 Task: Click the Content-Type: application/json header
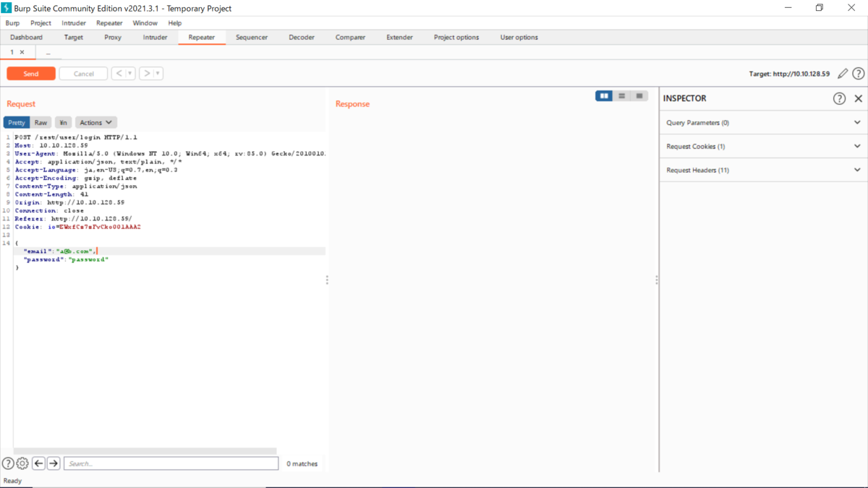point(76,186)
